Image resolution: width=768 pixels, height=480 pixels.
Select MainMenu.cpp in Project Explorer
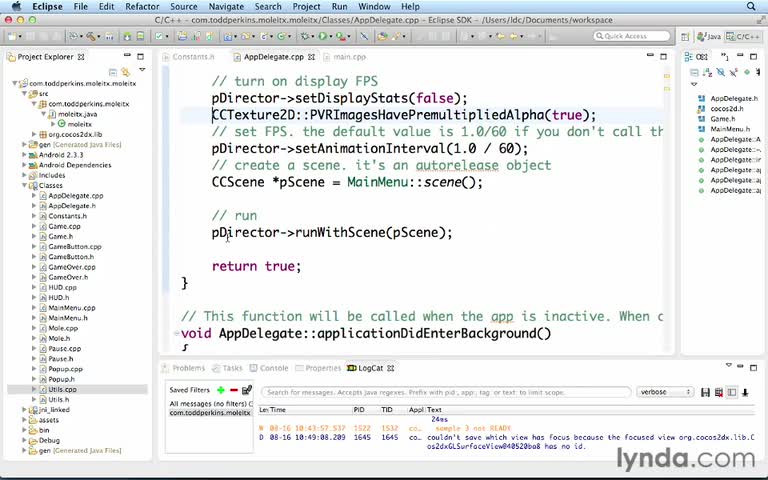pyautogui.click(x=72, y=308)
